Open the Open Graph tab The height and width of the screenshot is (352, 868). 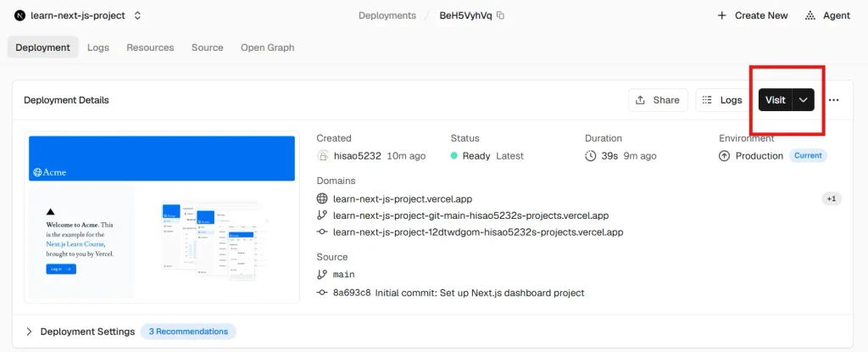tap(267, 47)
